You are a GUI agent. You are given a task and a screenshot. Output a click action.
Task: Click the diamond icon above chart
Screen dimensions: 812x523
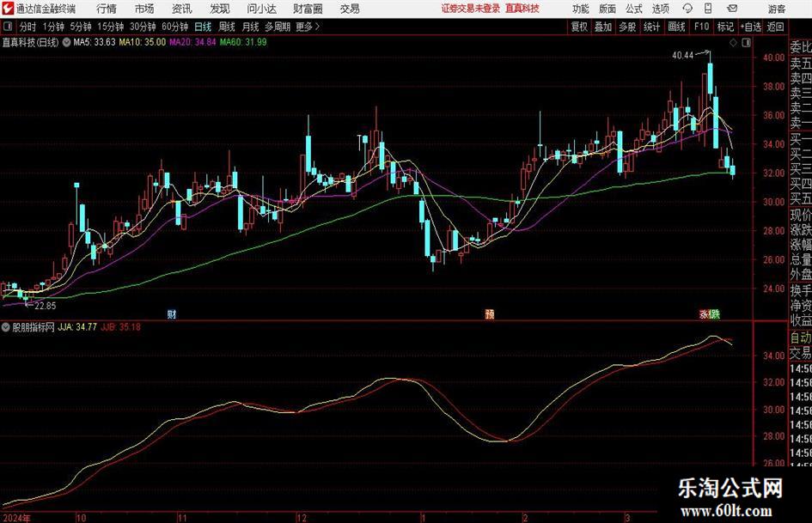click(733, 43)
